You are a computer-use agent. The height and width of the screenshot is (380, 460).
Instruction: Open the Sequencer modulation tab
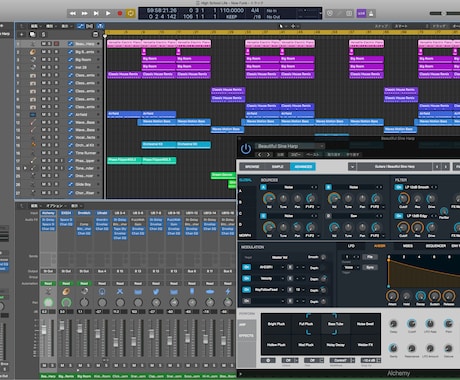click(x=435, y=246)
